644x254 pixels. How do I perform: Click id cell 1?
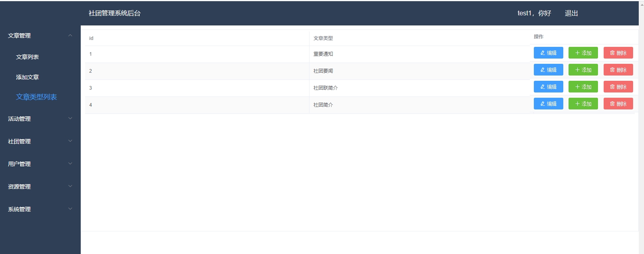[197, 54]
